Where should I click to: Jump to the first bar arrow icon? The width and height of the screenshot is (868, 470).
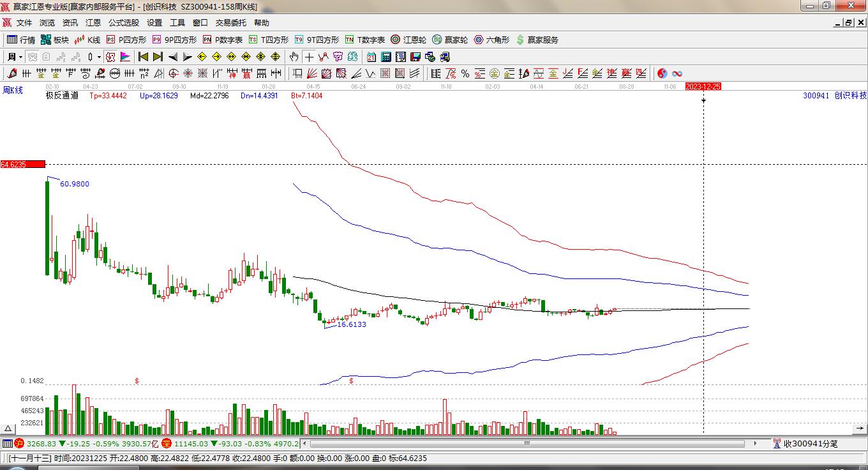pos(143,57)
